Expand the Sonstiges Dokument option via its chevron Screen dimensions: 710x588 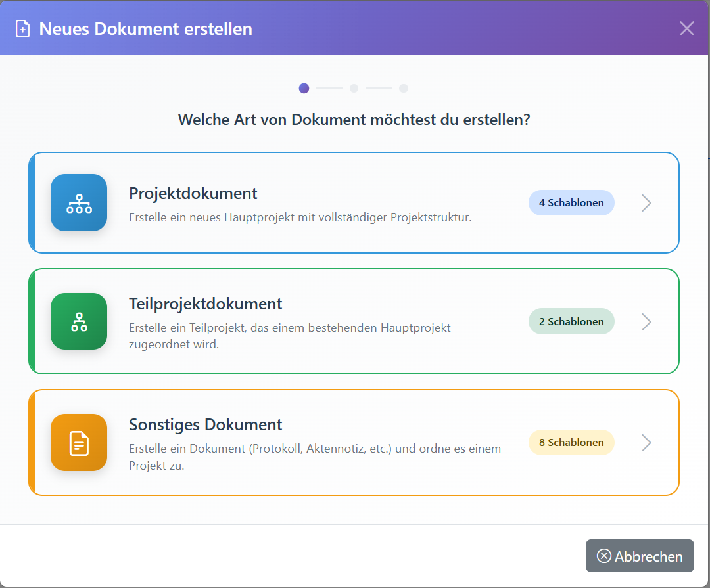coord(646,442)
